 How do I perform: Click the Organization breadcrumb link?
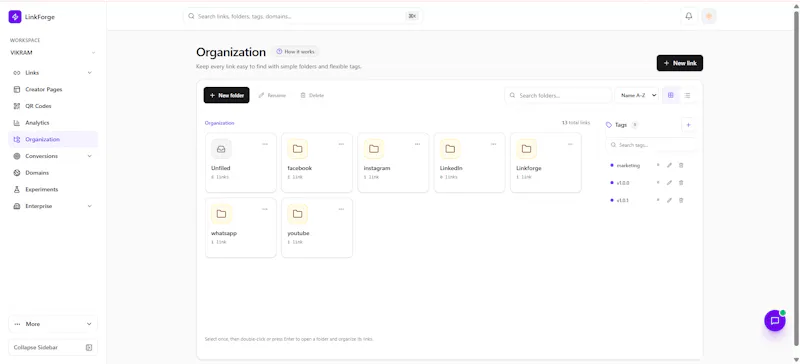click(x=219, y=123)
